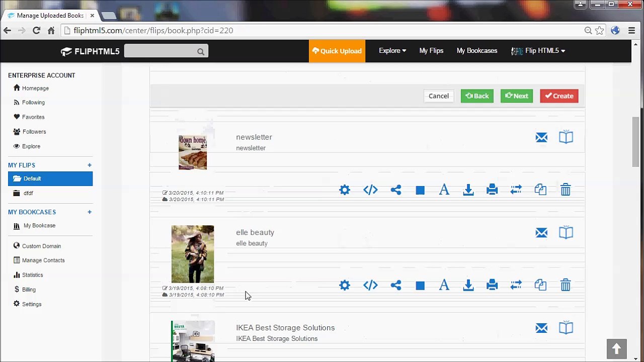The height and width of the screenshot is (362, 644).
Task: Open newsletter in book reader
Action: (x=566, y=137)
